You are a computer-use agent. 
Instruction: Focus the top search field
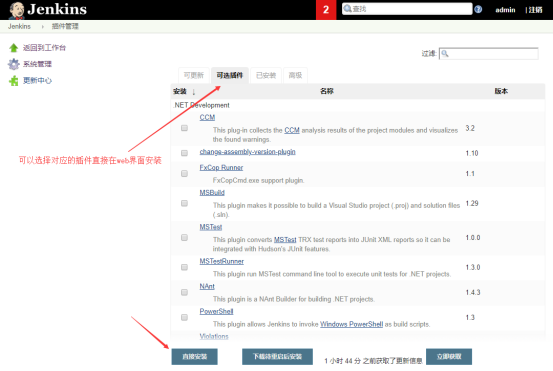pos(407,9)
